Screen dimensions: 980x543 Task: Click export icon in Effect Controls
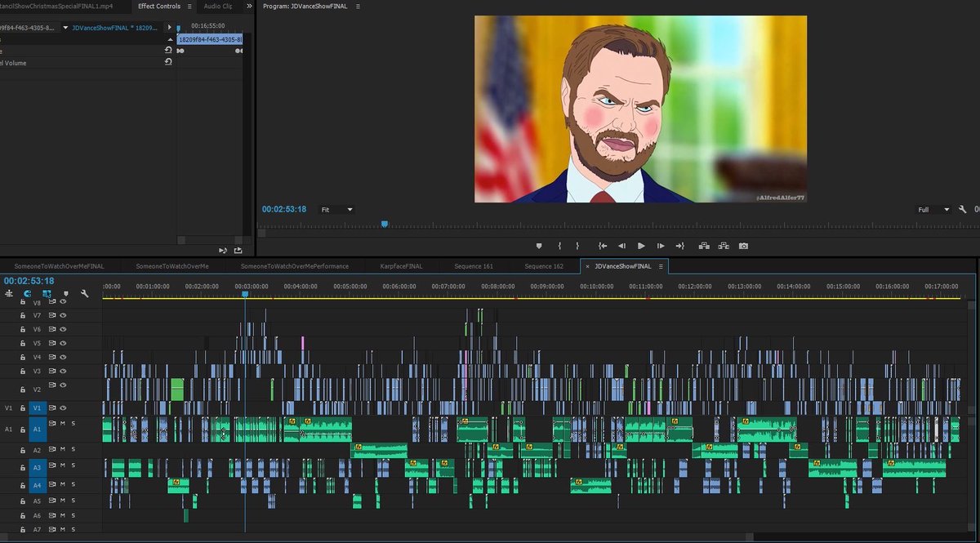(x=238, y=251)
